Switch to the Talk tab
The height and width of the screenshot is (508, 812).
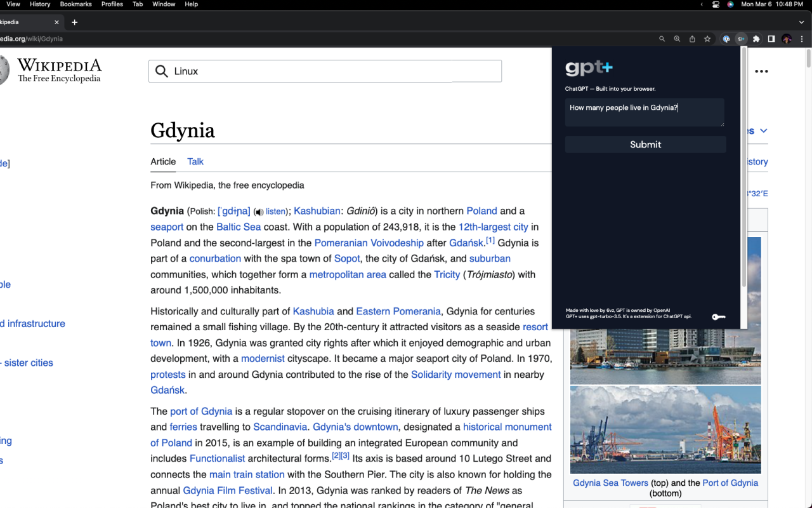pos(195,162)
